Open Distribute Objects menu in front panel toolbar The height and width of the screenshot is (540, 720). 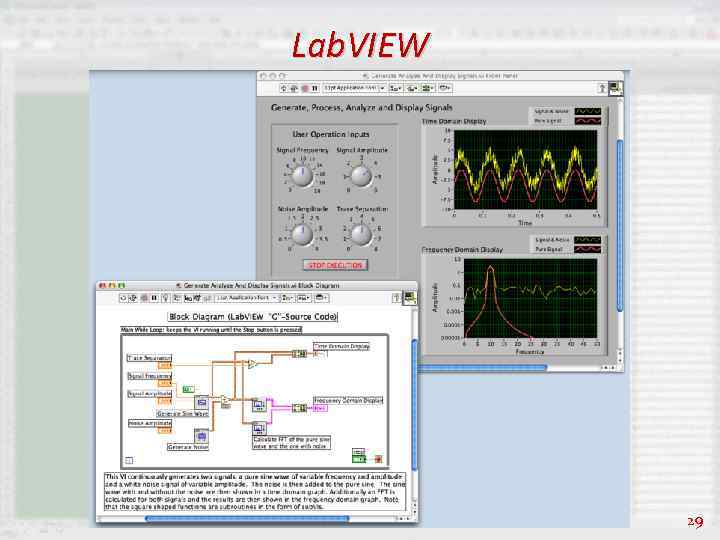(x=413, y=88)
